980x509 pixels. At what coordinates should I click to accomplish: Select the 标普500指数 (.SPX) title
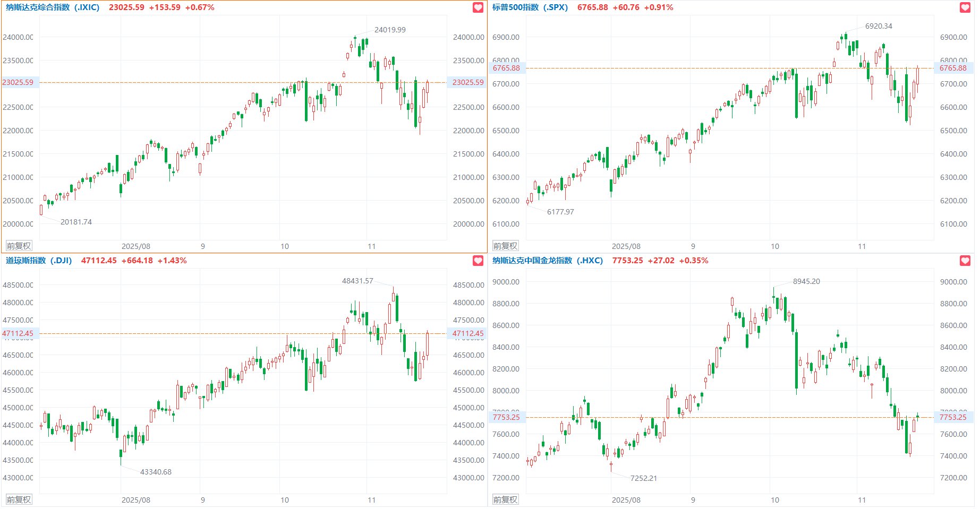(530, 7)
